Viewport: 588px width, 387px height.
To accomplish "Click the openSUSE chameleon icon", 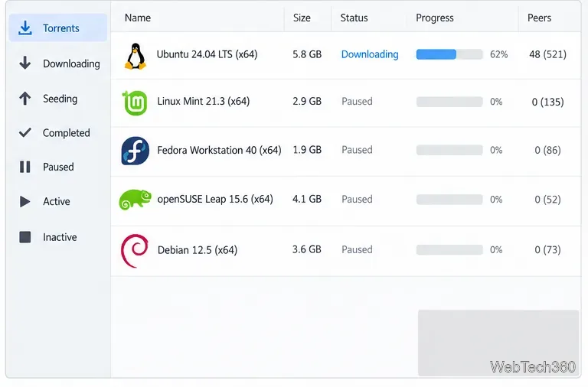I will click(x=136, y=200).
